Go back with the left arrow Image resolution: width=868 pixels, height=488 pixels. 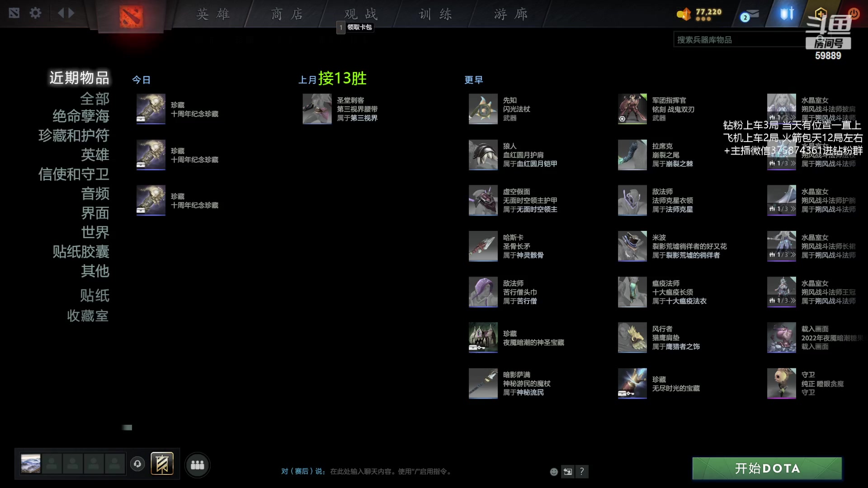click(x=61, y=13)
